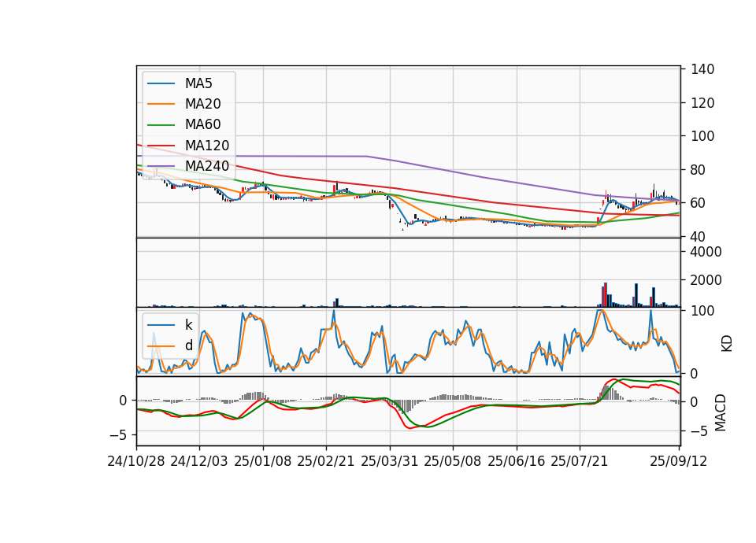
Task: Click the MA5 legend label
Action: coord(198,83)
